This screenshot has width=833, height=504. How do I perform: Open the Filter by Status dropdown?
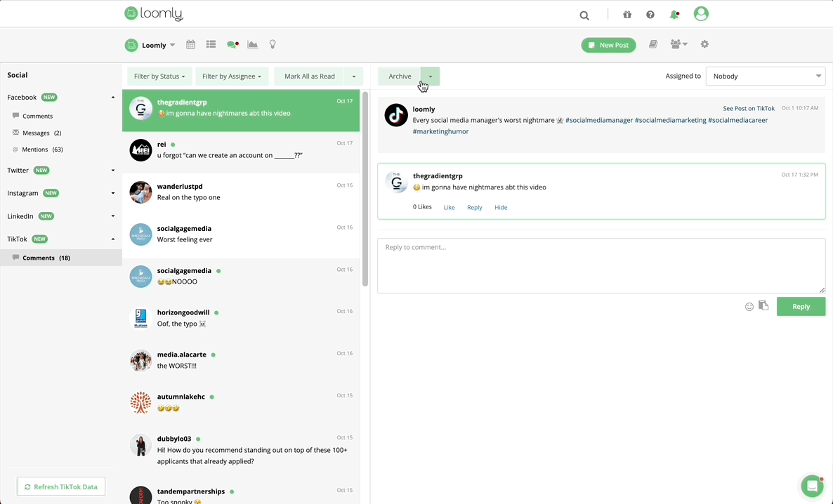click(x=159, y=76)
